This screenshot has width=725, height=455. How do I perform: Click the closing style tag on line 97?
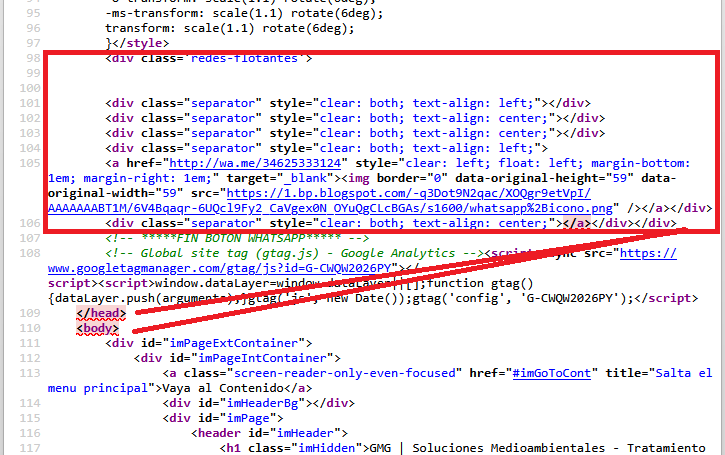[141, 43]
